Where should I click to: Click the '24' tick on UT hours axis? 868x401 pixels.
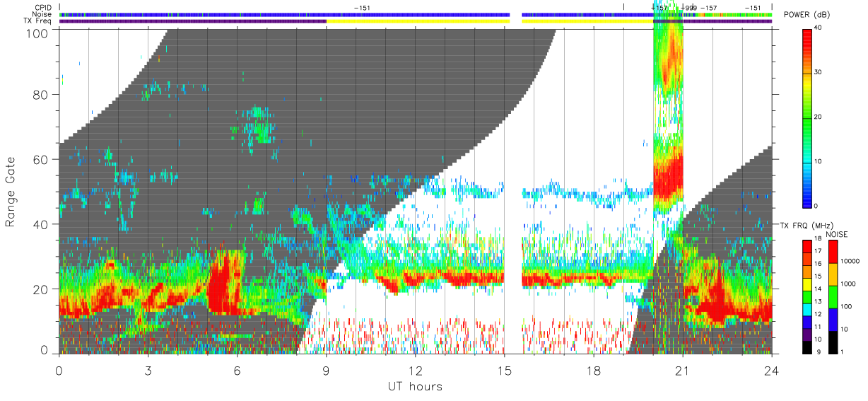pos(771,371)
